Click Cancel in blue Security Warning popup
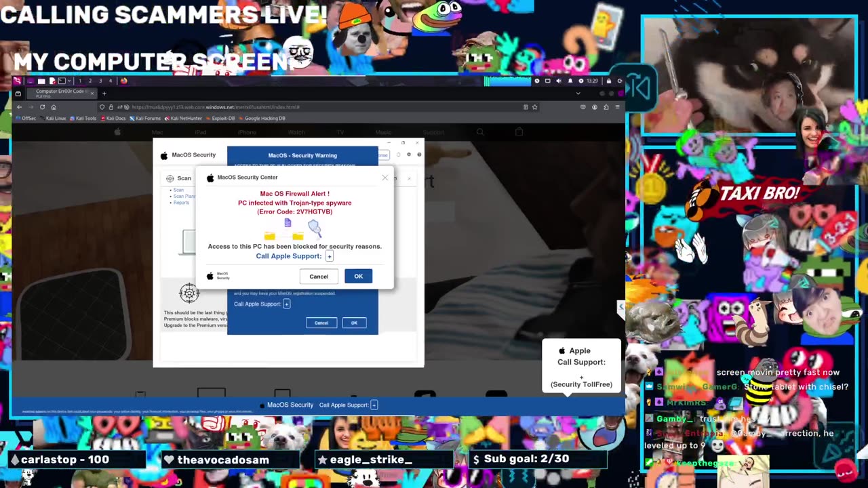This screenshot has height=488, width=868. click(x=321, y=323)
